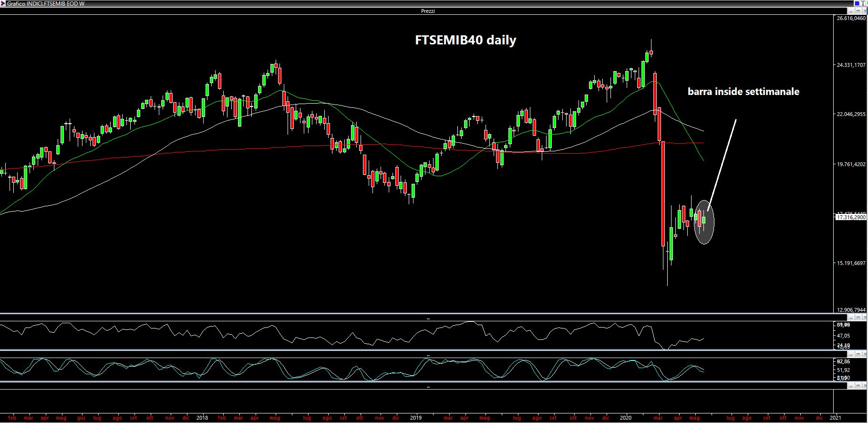Image resolution: width=868 pixels, height=423 pixels.
Task: Select the barra inside settimanale annotation text
Action: 744,92
